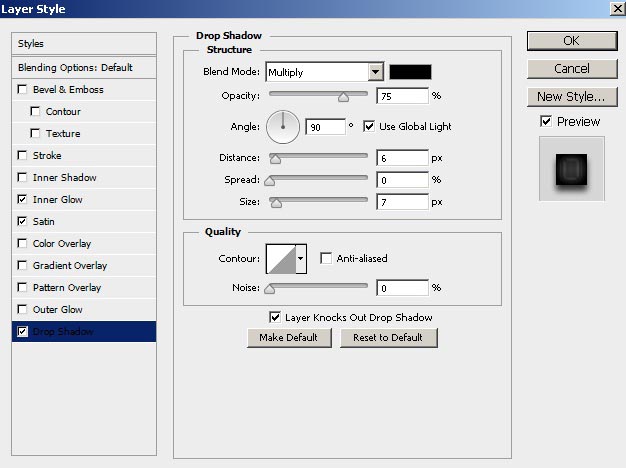
Task: Click the Opacity slider handle
Action: click(343, 97)
